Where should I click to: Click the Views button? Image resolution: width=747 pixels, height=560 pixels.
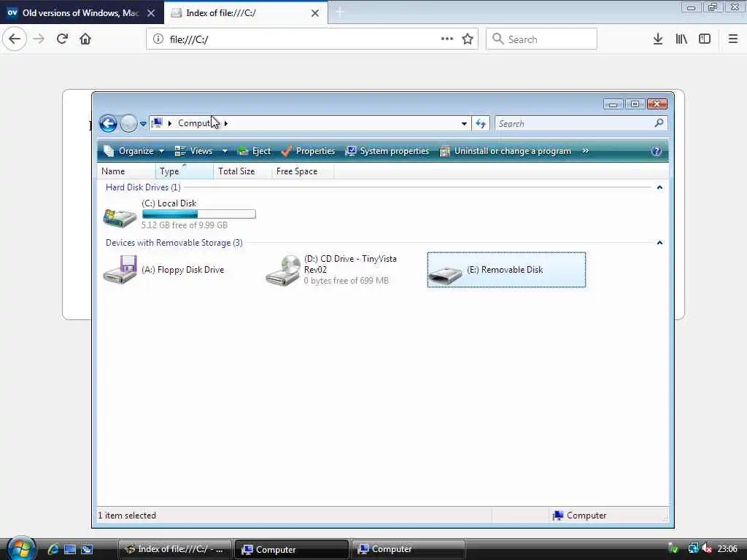tap(193, 151)
